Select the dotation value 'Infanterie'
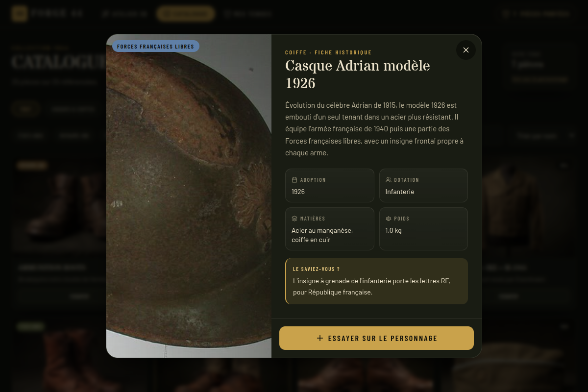Screen dimensions: 588x392 [x=400, y=192]
